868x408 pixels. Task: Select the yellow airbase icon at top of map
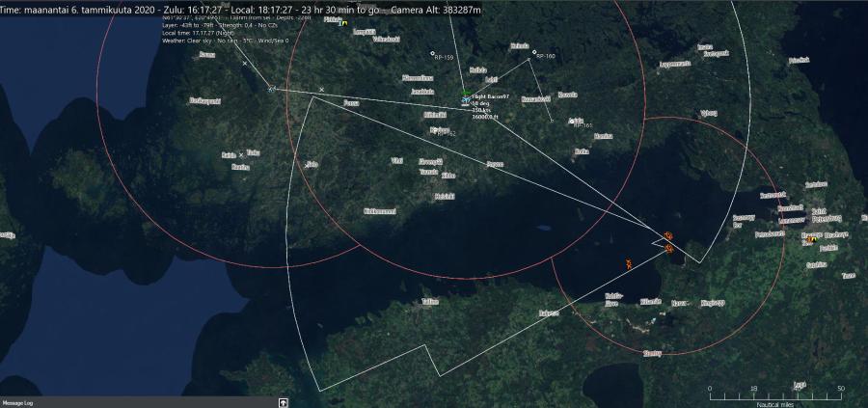(x=343, y=23)
